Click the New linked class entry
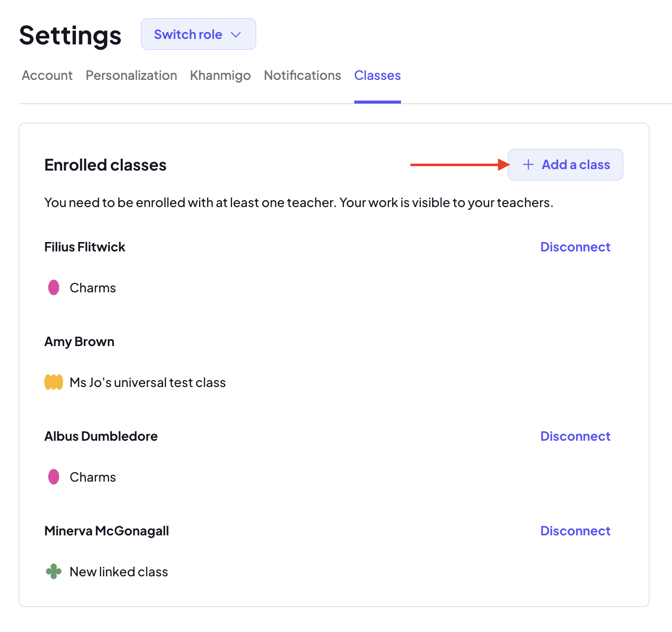This screenshot has width=672, height=632. pyautogui.click(x=119, y=572)
